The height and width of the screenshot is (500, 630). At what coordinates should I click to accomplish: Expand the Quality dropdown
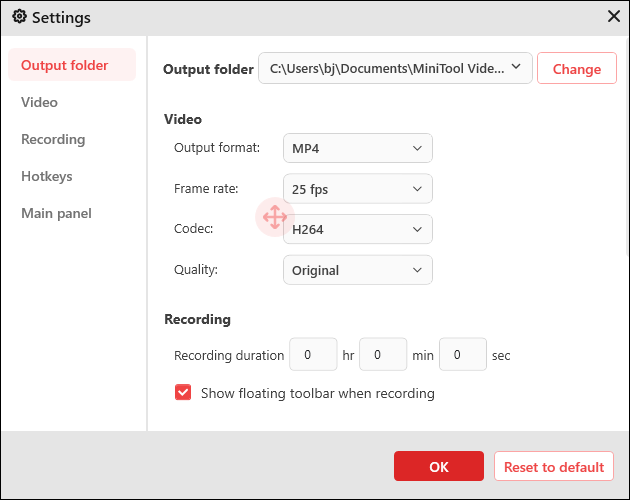(x=358, y=270)
